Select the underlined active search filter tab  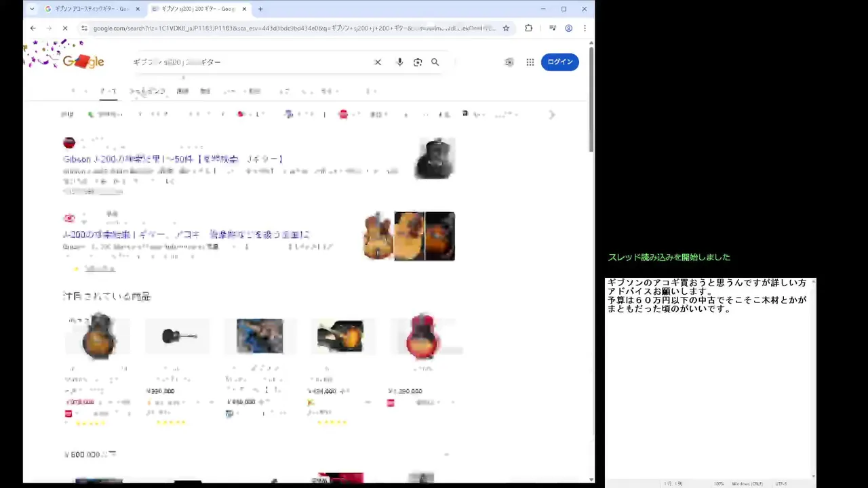pos(108,91)
